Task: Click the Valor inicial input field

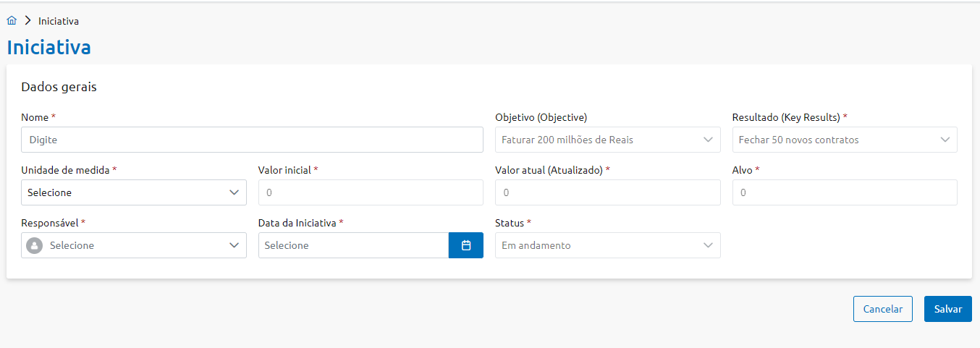Action: coord(371,192)
